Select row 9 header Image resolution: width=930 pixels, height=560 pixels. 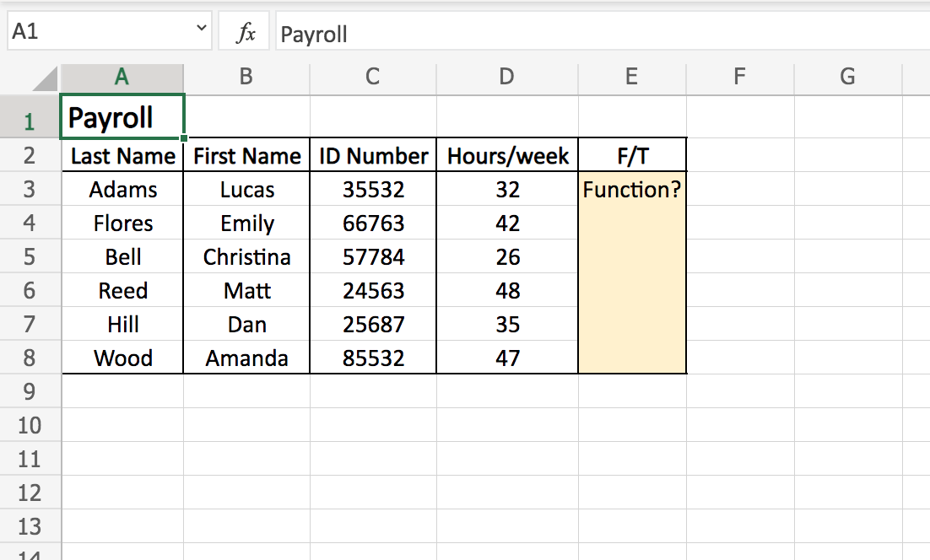[x=30, y=392]
